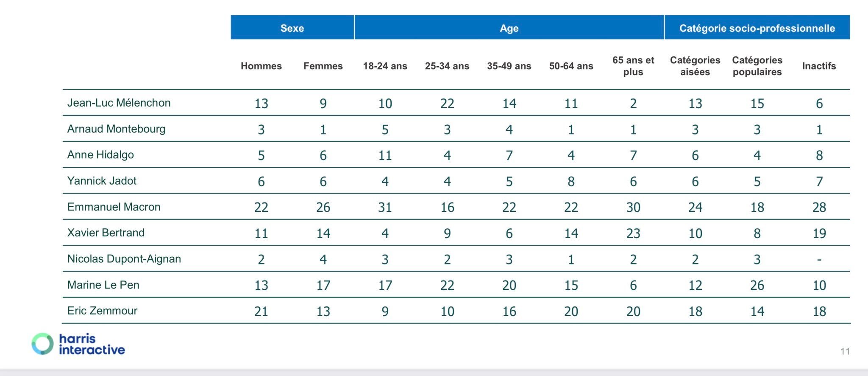Click Macron's 18-24 ans value of 31
Screen dimensions: 868x376
tap(385, 207)
